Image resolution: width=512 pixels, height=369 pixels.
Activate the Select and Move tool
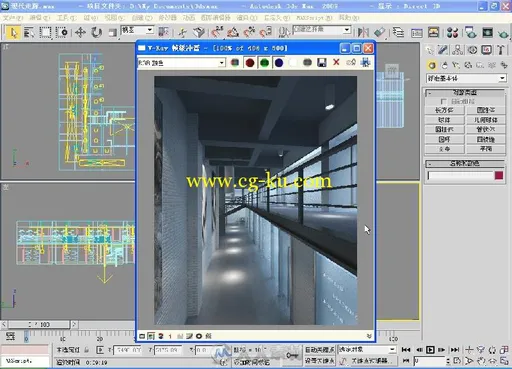pyautogui.click(x=80, y=32)
